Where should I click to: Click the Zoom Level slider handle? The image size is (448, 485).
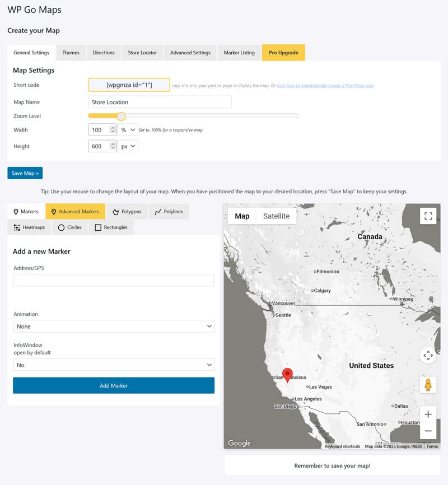122,116
